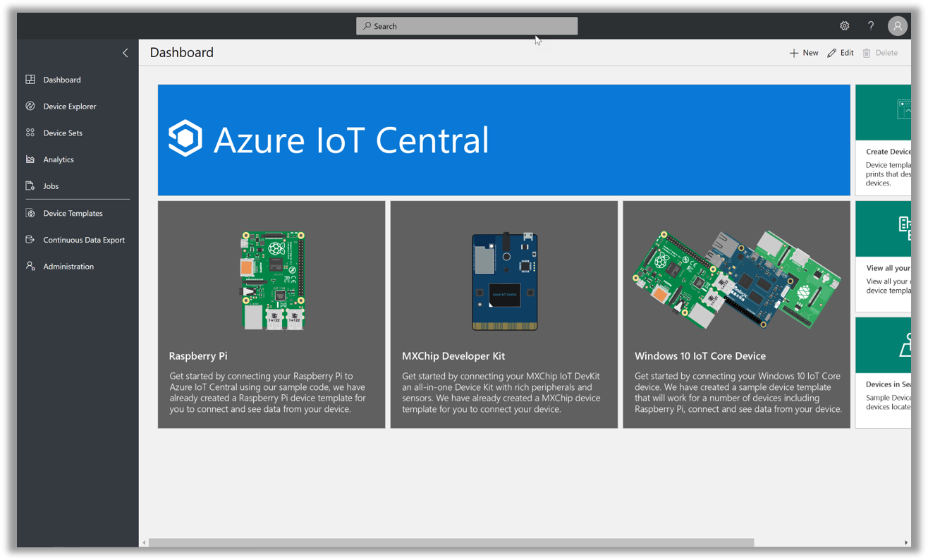Click the Devices in Sea tile text
The width and height of the screenshot is (928, 560).
tap(888, 384)
